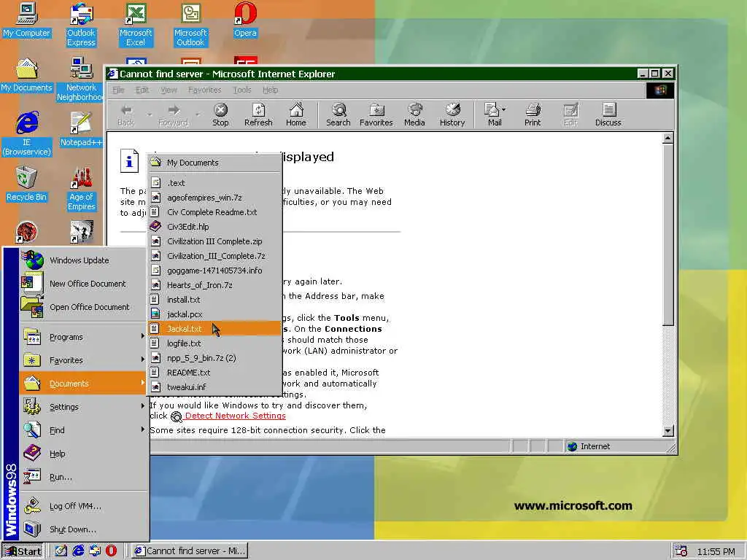Screen dimensions: 747x560
Task: Click the Cannot find server taskbar button
Action: pyautogui.click(x=189, y=551)
